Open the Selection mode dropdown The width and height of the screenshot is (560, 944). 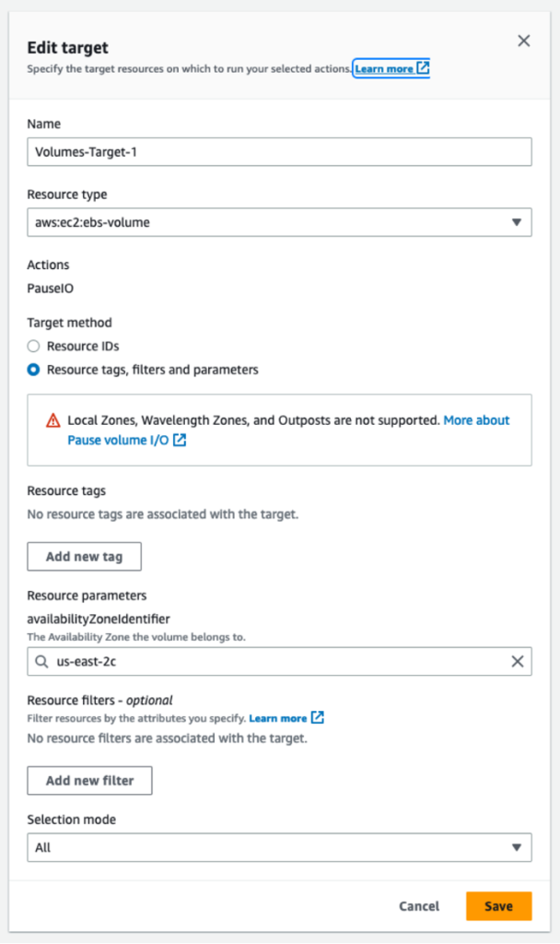coord(279,847)
